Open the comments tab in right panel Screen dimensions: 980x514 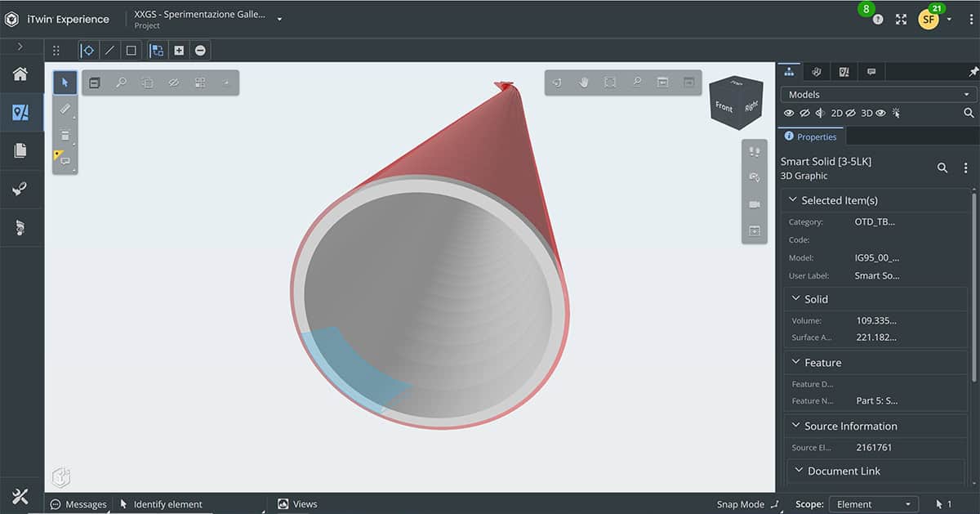871,72
